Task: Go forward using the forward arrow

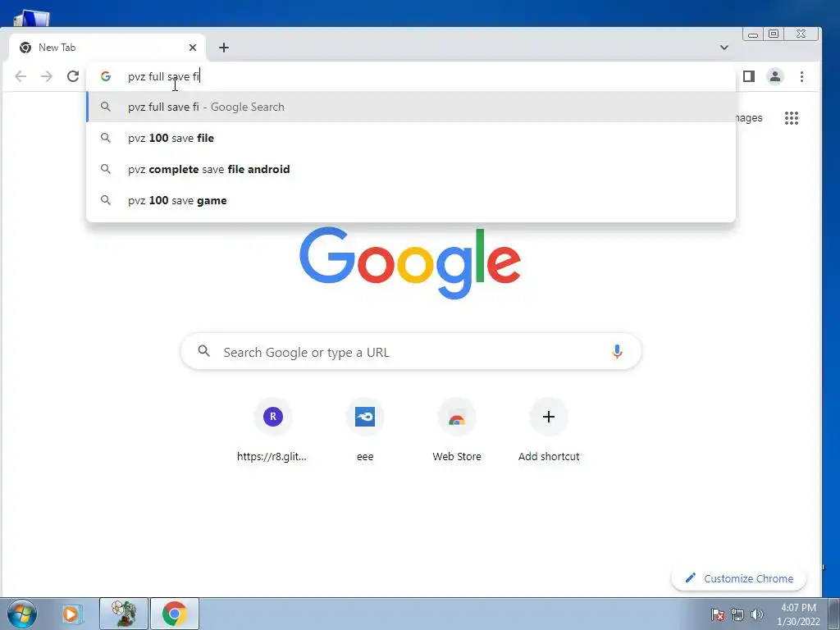Action: tap(47, 76)
